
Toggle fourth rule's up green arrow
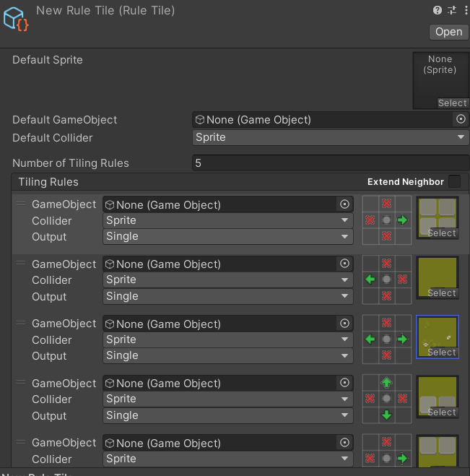386,383
